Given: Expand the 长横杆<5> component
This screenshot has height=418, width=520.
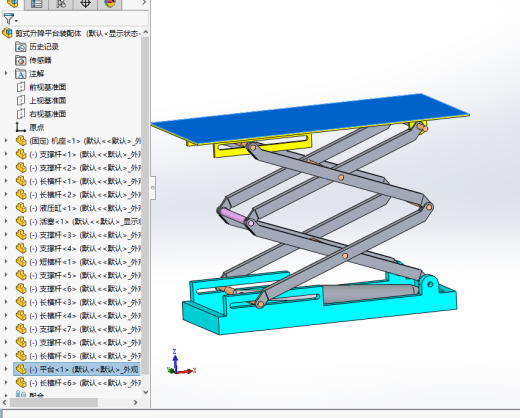Looking at the screenshot, I should click(x=6, y=356).
